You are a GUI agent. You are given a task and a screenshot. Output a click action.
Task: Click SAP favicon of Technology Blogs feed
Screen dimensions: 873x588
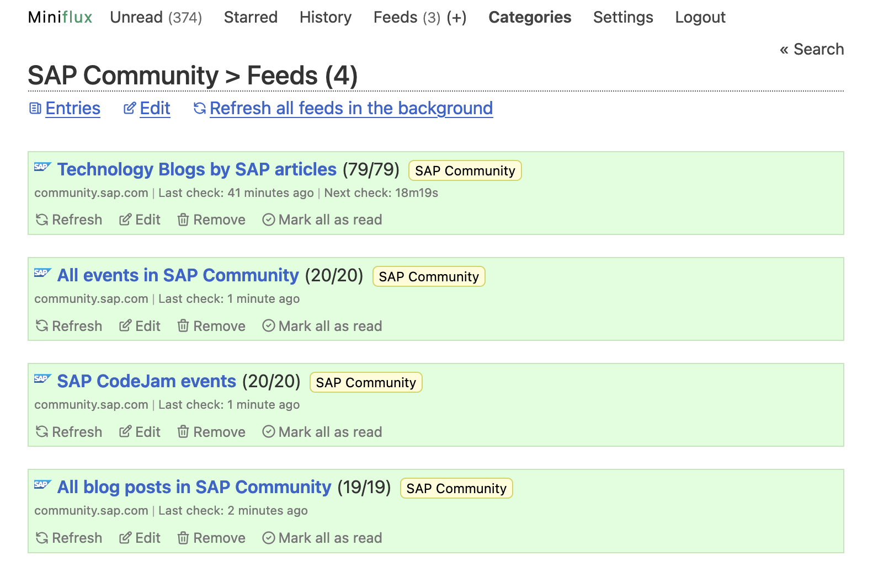tap(42, 167)
